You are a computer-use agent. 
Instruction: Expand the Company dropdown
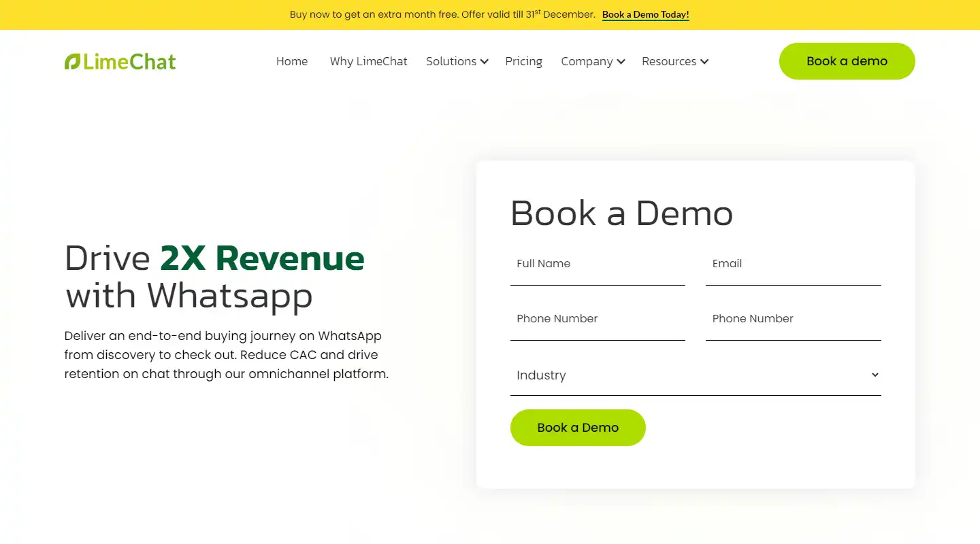coord(587,61)
